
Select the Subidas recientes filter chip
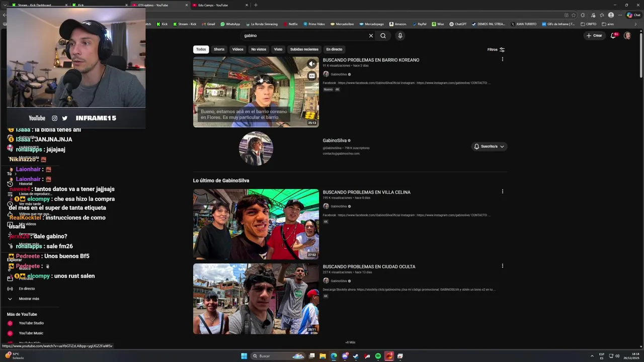[304, 49]
